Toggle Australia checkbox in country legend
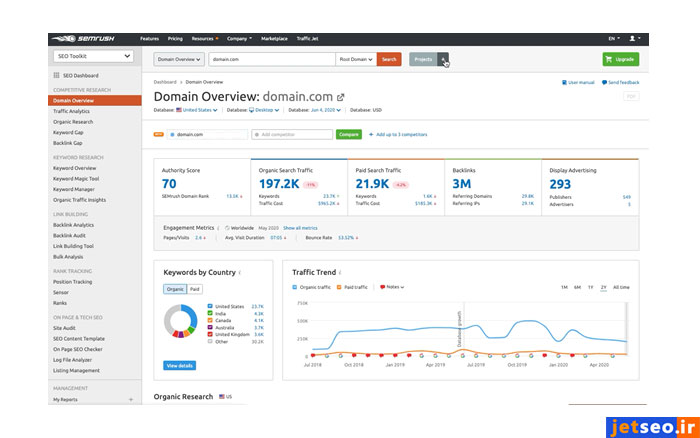Screen dimensions: 700x438 click(x=210, y=327)
